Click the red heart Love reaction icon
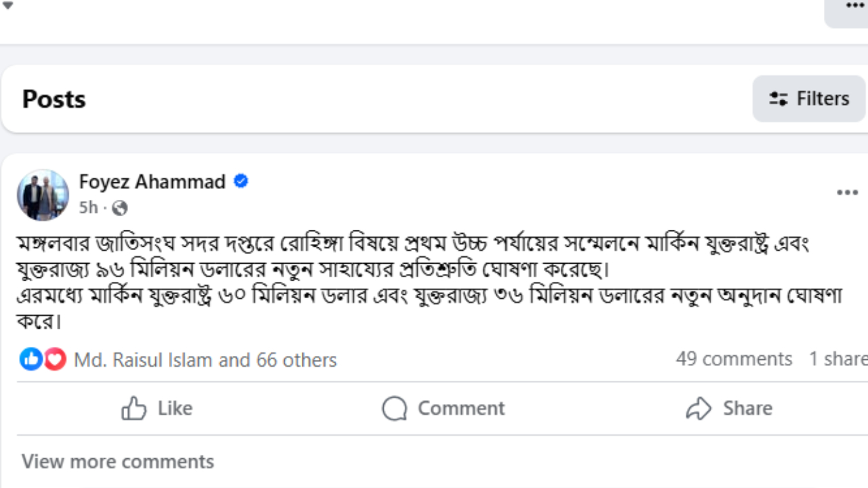Image resolution: width=868 pixels, height=488 pixels. (55, 359)
